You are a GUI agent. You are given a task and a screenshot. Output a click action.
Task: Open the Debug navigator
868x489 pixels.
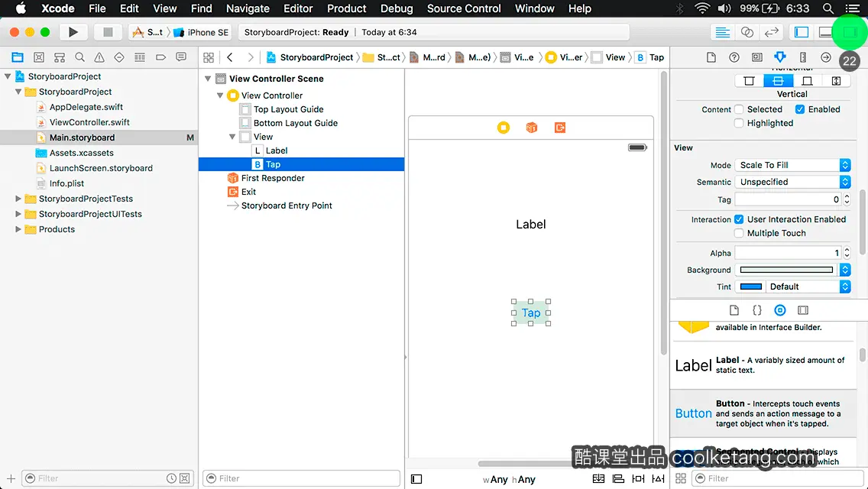(x=140, y=57)
